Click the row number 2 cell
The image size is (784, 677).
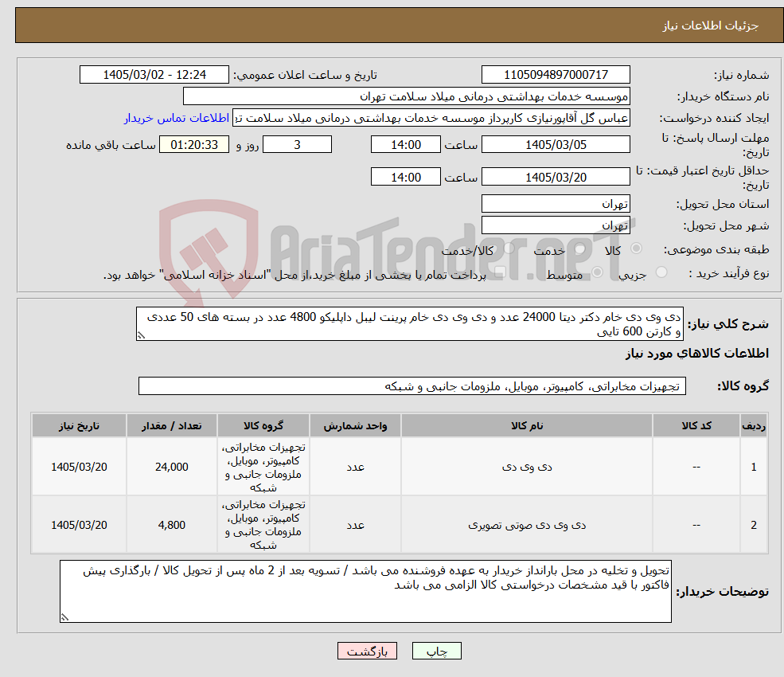754,525
